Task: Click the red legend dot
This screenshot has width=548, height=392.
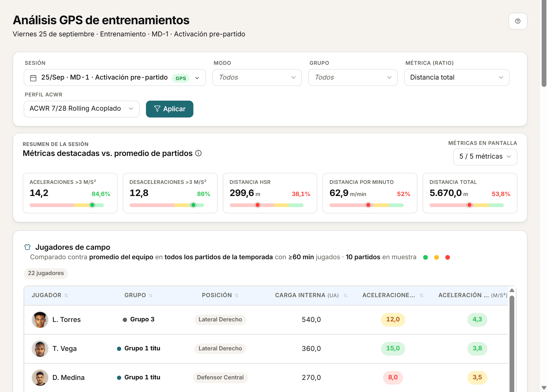Action: click(x=448, y=257)
